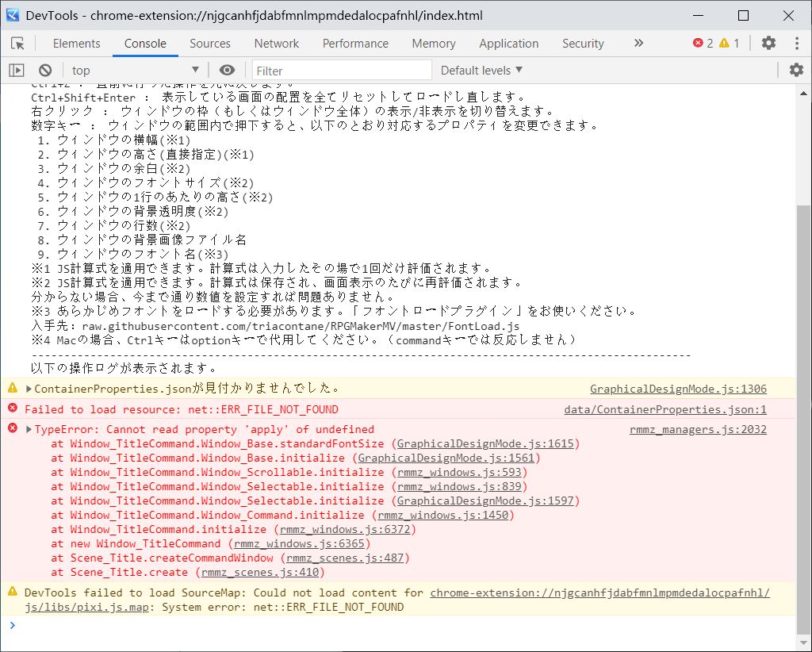Open rmmz_managers.js:2032 source link
The height and width of the screenshot is (652, 812).
[698, 429]
